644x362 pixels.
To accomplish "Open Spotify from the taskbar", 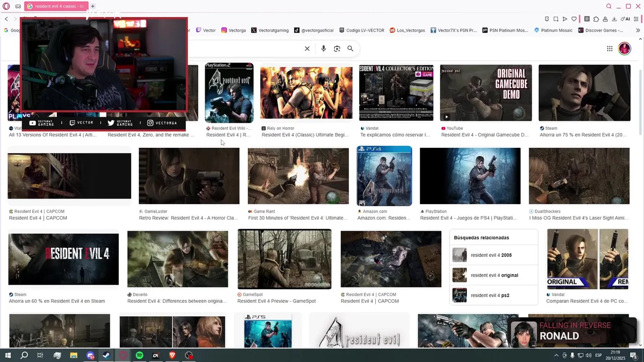I will [139, 355].
